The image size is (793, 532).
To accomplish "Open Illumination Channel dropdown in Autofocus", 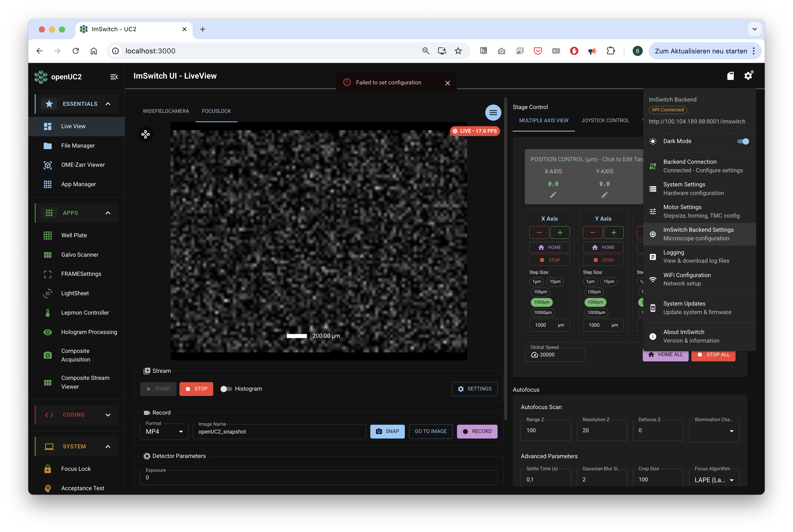I will [714, 431].
